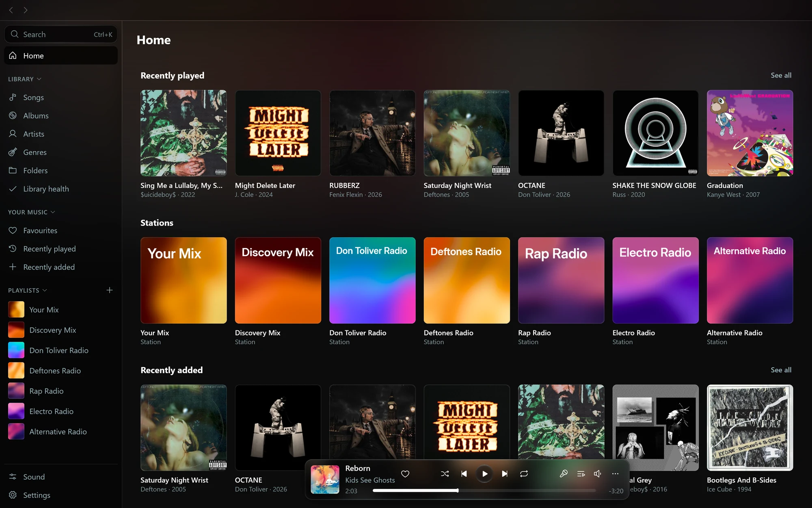Viewport: 812px width, 508px height.
Task: Add a new playlist with plus icon
Action: (110, 290)
